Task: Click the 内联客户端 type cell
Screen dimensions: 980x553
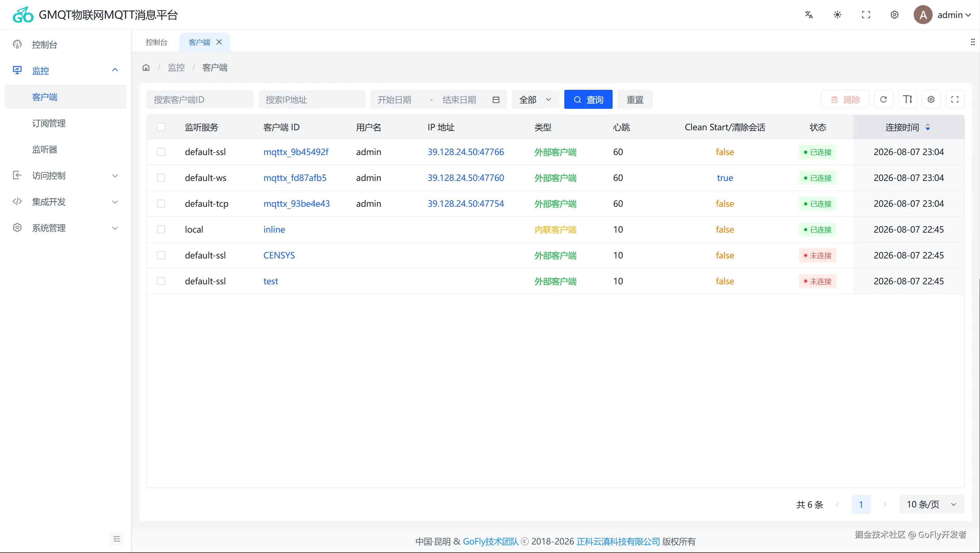Action: pos(555,229)
